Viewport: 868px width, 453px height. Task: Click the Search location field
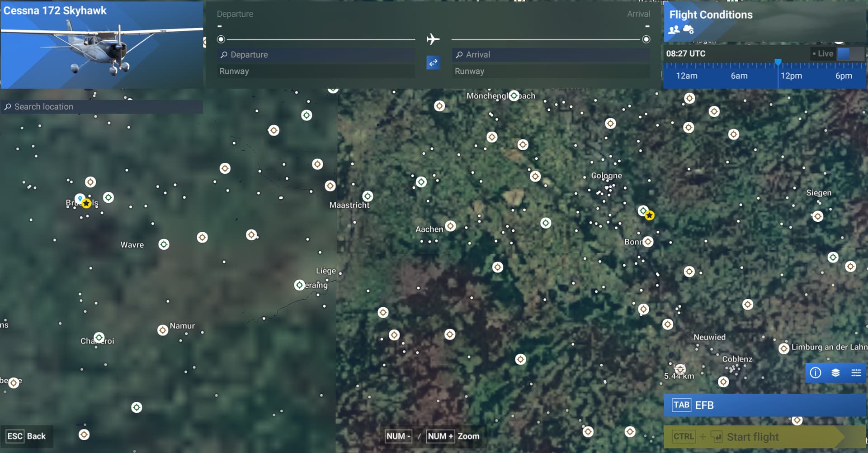click(102, 107)
